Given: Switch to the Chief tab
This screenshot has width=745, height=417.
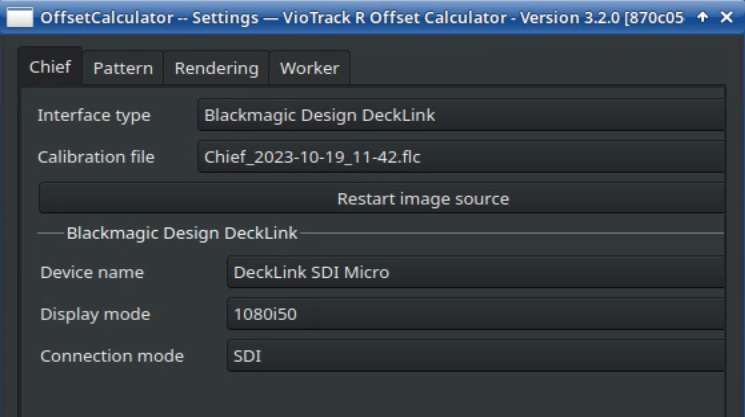Looking at the screenshot, I should pyautogui.click(x=49, y=67).
